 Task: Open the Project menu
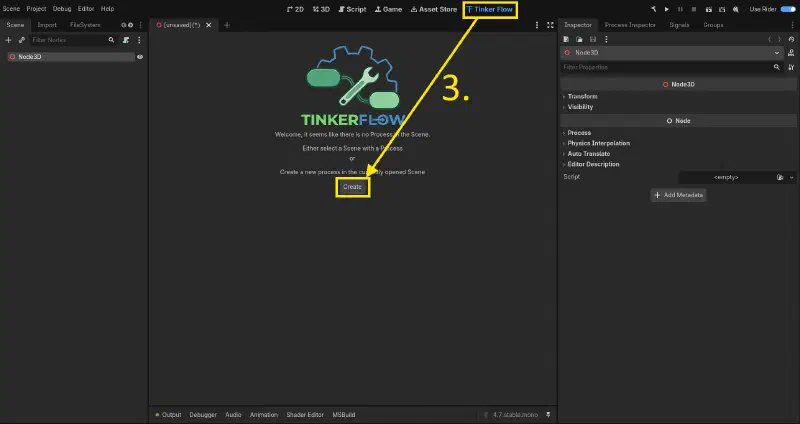coord(36,9)
